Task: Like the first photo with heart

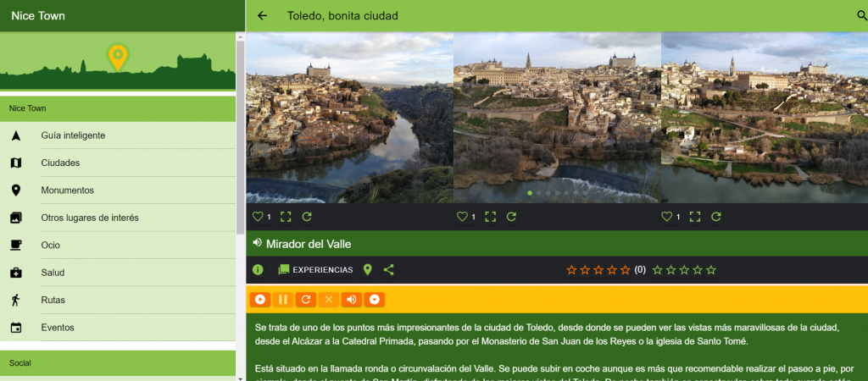Action: [x=258, y=217]
